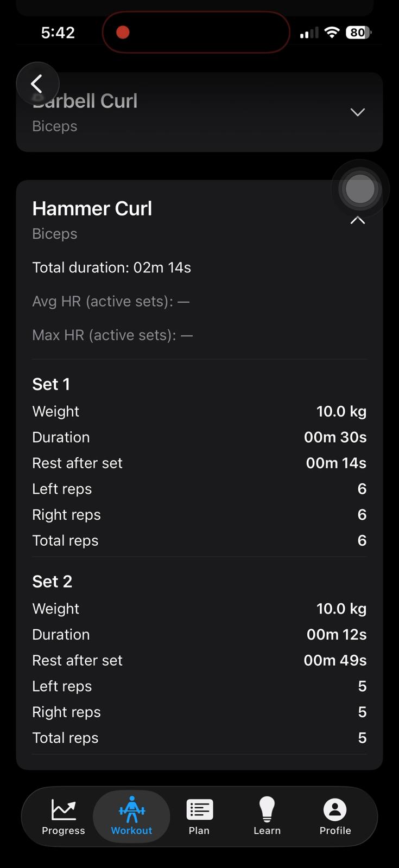Open the Plan list icon
This screenshot has width=399, height=868.
(x=199, y=809)
